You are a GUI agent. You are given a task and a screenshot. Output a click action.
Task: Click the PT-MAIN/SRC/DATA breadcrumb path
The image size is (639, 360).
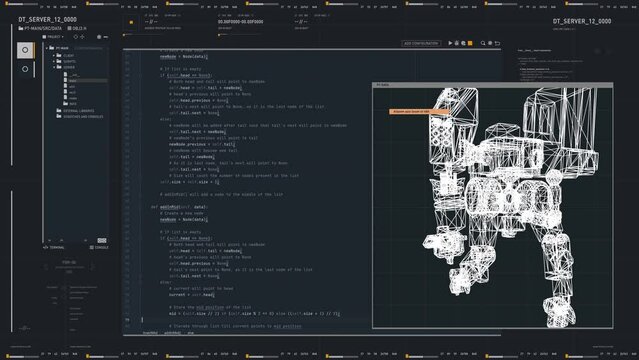point(40,29)
